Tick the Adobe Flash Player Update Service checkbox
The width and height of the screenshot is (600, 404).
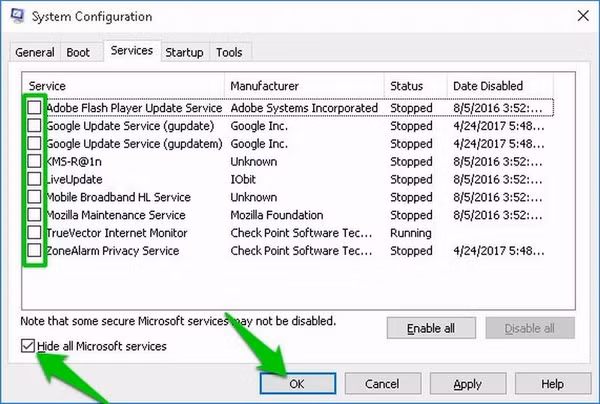pyautogui.click(x=35, y=108)
